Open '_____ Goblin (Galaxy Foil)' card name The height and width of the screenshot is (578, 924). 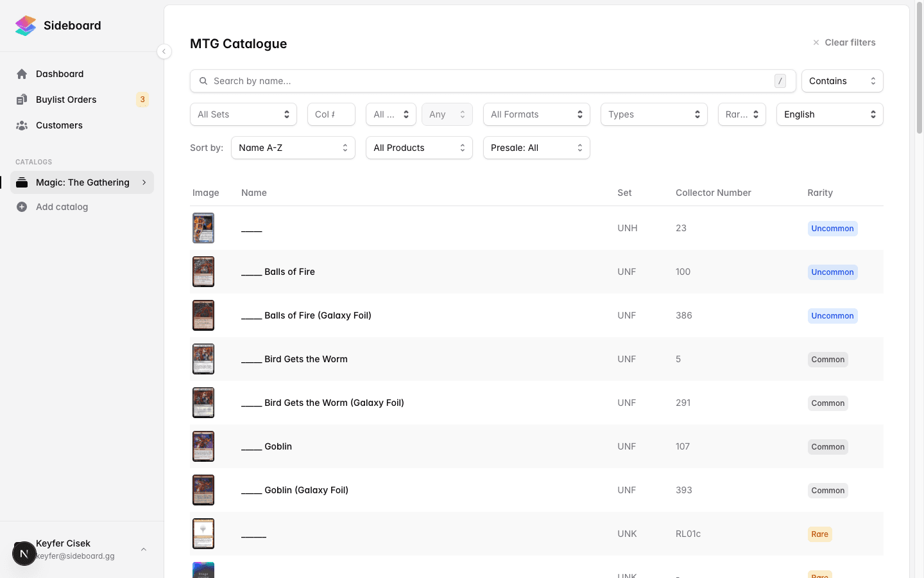point(295,490)
